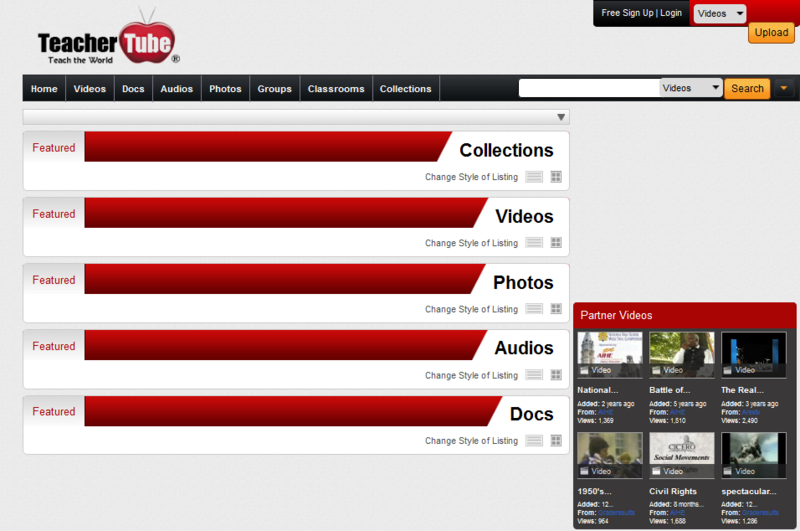Expand the collapsed bar below the navigation
Viewport: 800px width, 531px height.
pyautogui.click(x=296, y=117)
